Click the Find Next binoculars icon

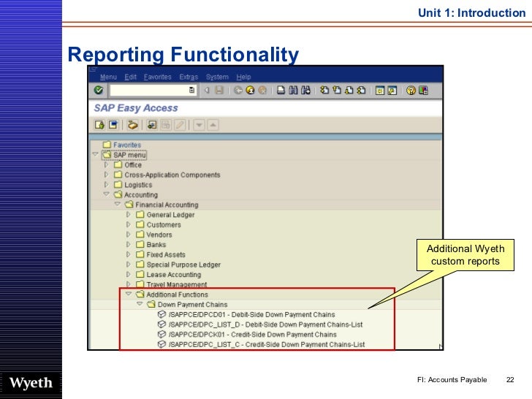point(305,91)
